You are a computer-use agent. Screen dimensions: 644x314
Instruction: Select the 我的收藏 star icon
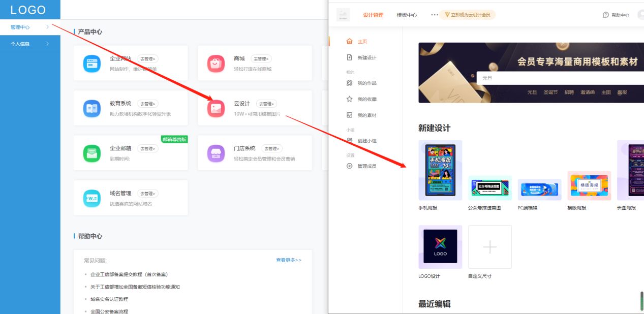[350, 99]
